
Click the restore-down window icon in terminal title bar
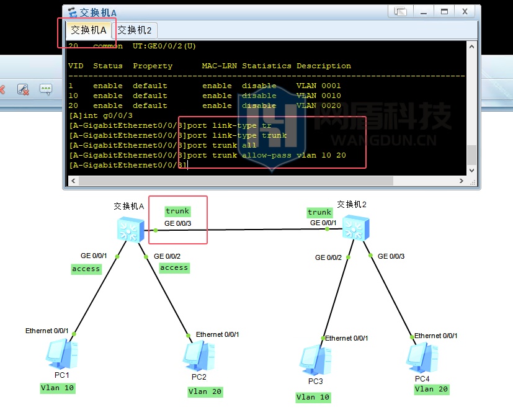[401, 12]
